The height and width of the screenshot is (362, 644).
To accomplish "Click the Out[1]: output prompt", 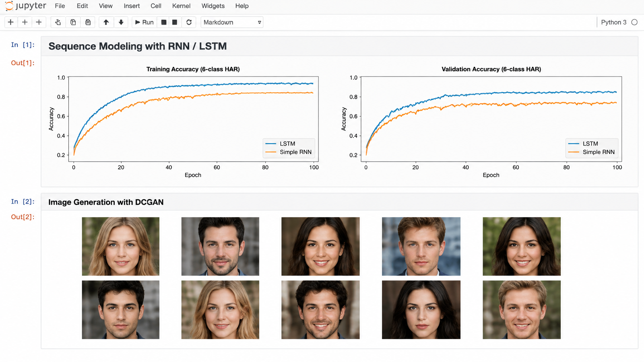I will pyautogui.click(x=23, y=63).
